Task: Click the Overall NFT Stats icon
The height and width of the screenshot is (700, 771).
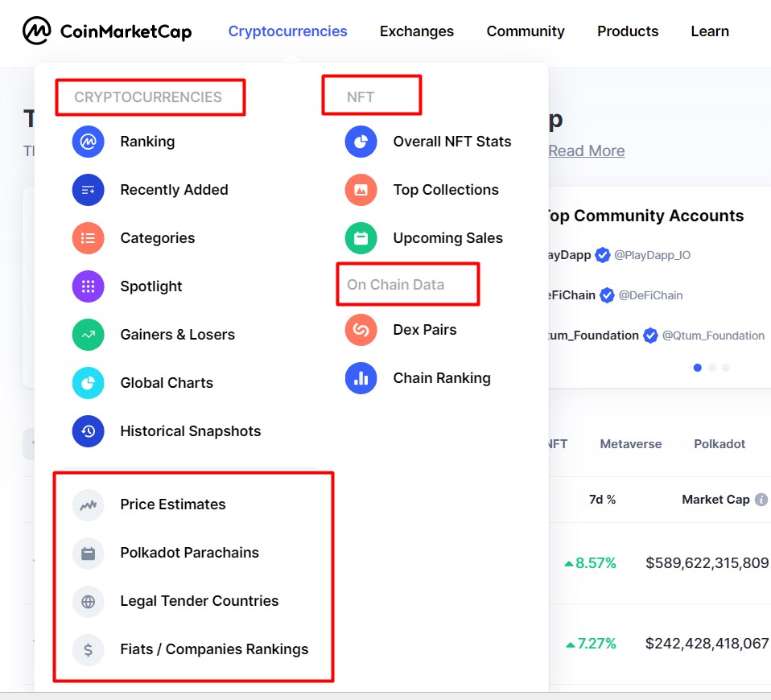Action: (x=361, y=142)
